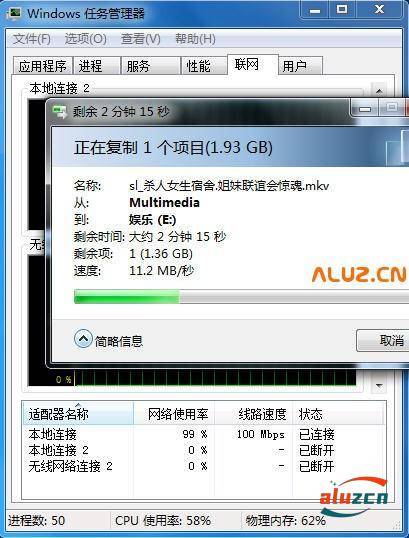
Task: Select the 无线网络连接 2 adapter row
Action: (204, 466)
